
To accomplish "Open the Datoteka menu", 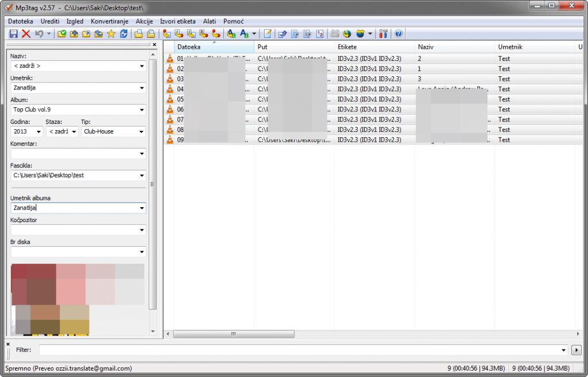I will click(21, 21).
